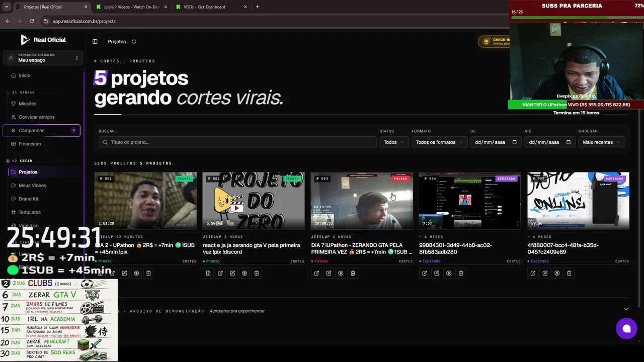
Task: Click the Até date input field
Action: [550, 142]
